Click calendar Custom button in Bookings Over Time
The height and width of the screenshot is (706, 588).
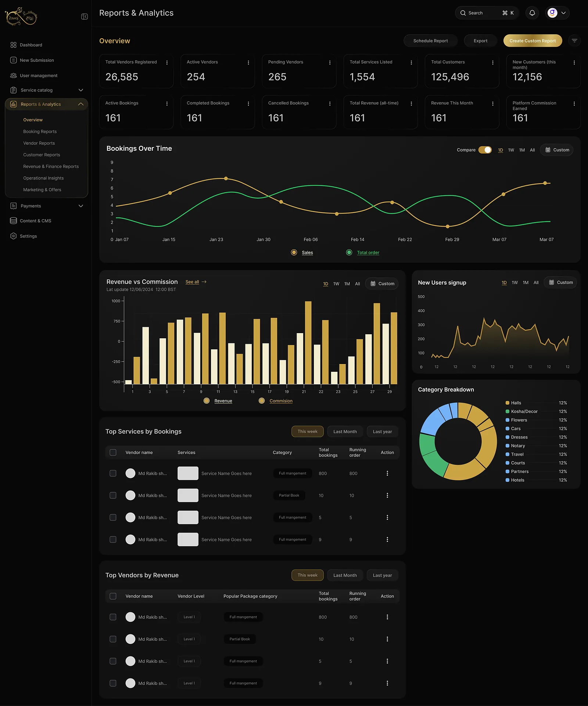tap(557, 150)
